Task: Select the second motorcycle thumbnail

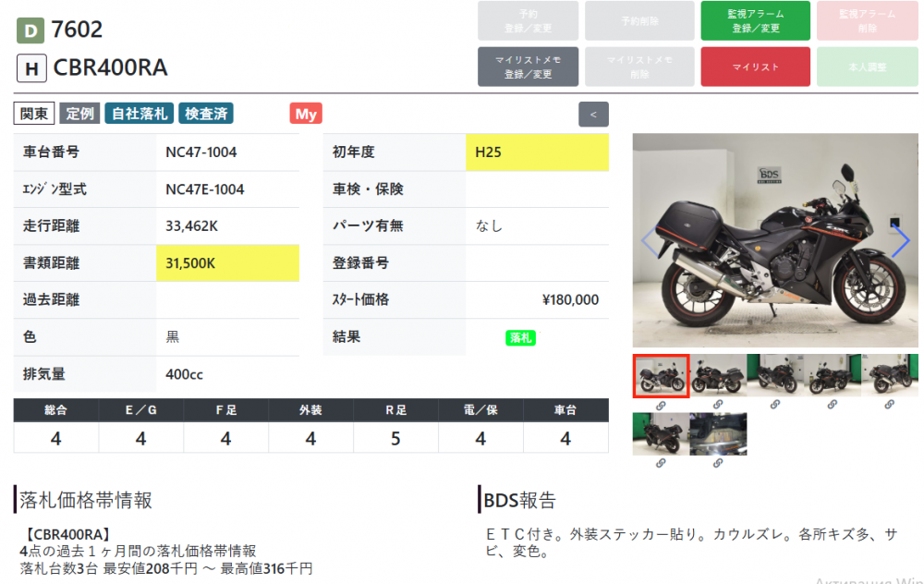Action: pyautogui.click(x=718, y=375)
